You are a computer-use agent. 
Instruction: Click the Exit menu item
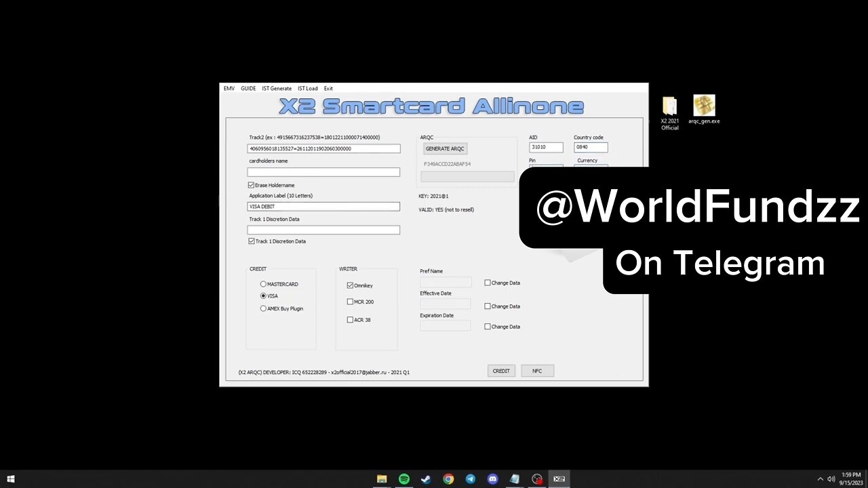(x=328, y=88)
